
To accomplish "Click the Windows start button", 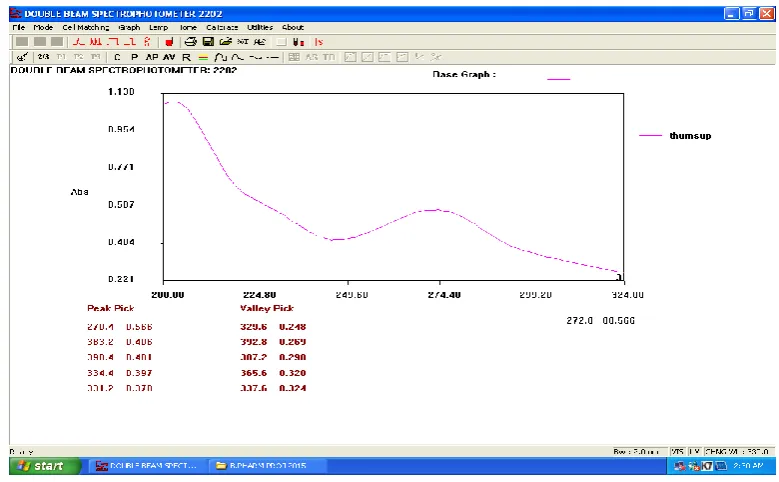I will click(45, 466).
